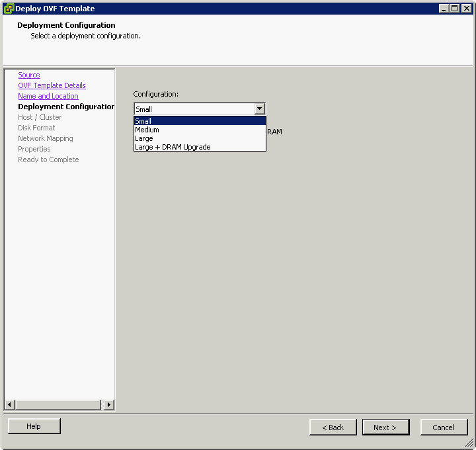The image size is (476, 450).
Task: Pick Medium from the configuration list
Action: [x=199, y=130]
